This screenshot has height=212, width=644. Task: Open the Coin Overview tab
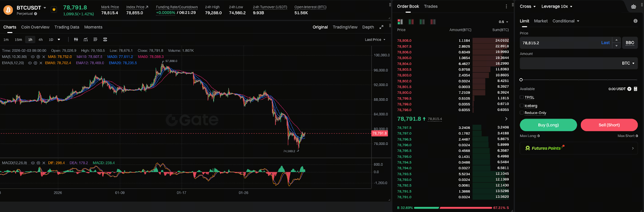click(35, 27)
